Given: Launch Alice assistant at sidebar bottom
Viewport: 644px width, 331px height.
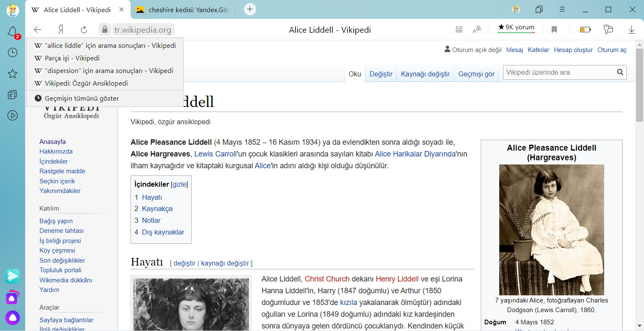Looking at the screenshot, I should coord(13,318).
